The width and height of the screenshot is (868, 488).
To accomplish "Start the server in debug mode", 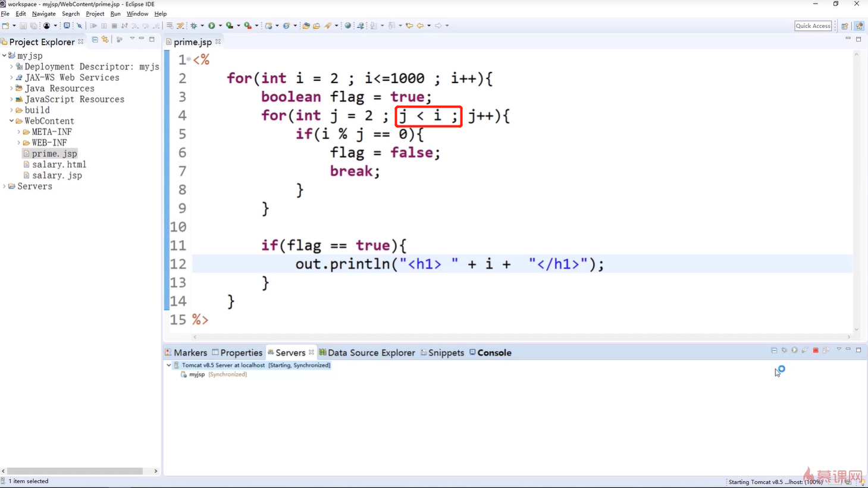I will coord(784,351).
